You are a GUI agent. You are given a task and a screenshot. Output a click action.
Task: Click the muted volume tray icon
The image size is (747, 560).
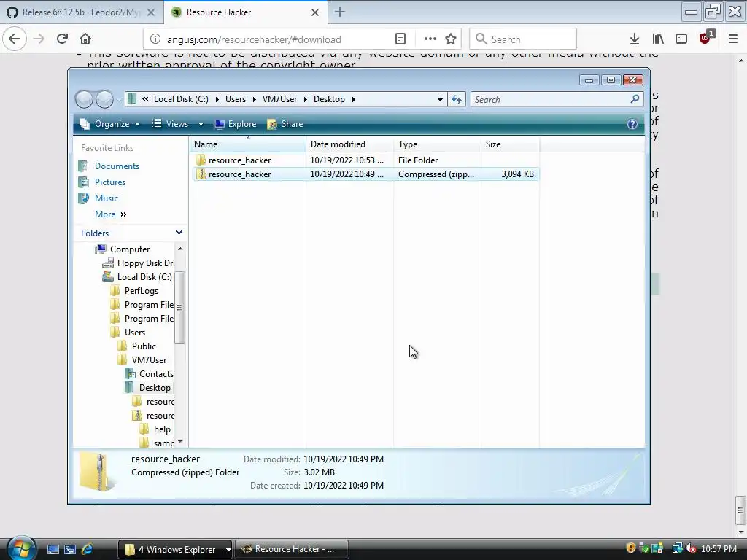point(690,549)
